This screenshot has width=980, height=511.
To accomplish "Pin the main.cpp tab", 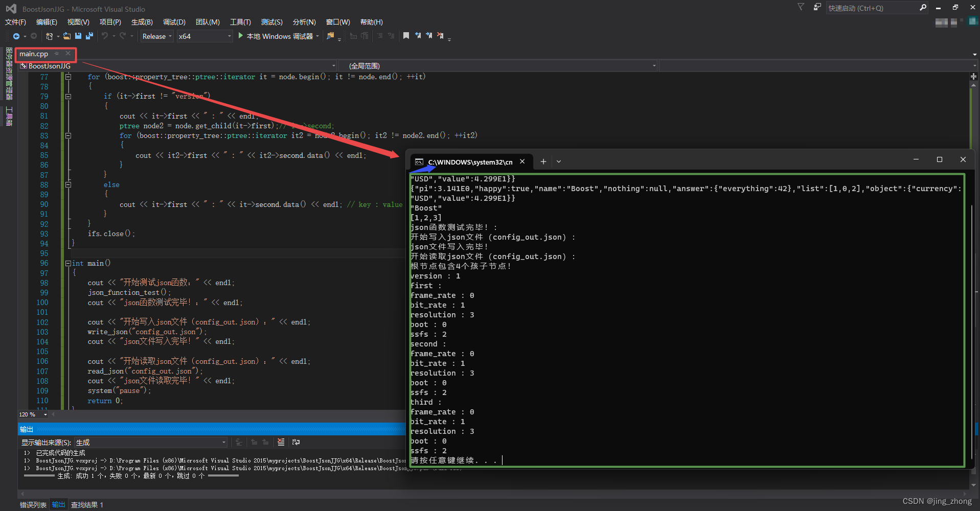I will (x=56, y=53).
